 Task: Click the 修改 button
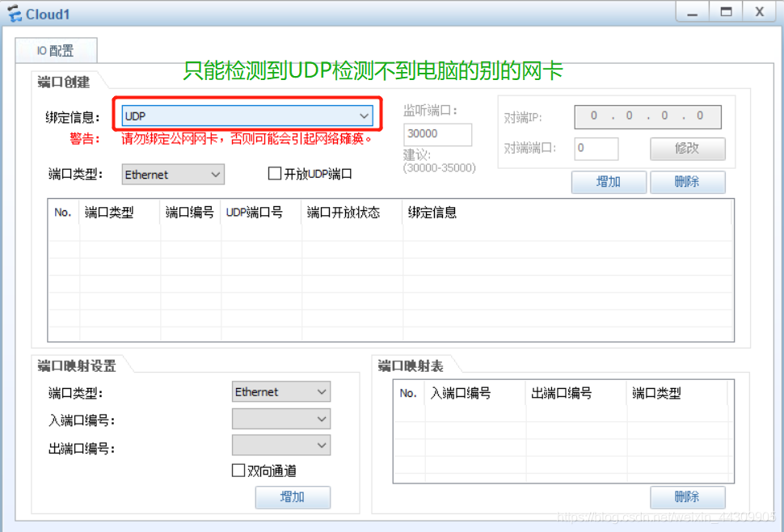point(688,149)
